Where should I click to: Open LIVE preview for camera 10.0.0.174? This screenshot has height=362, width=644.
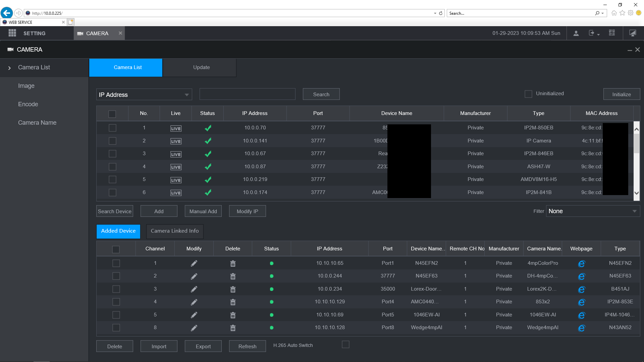tap(176, 193)
